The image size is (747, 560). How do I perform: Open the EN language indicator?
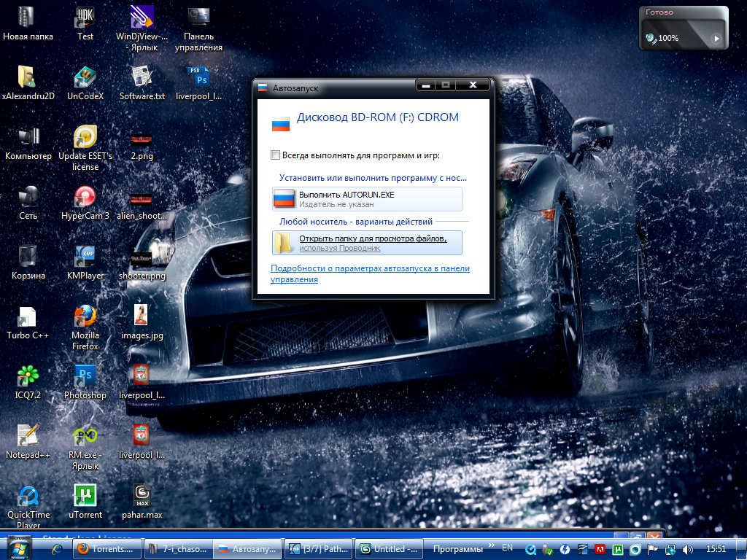508,548
